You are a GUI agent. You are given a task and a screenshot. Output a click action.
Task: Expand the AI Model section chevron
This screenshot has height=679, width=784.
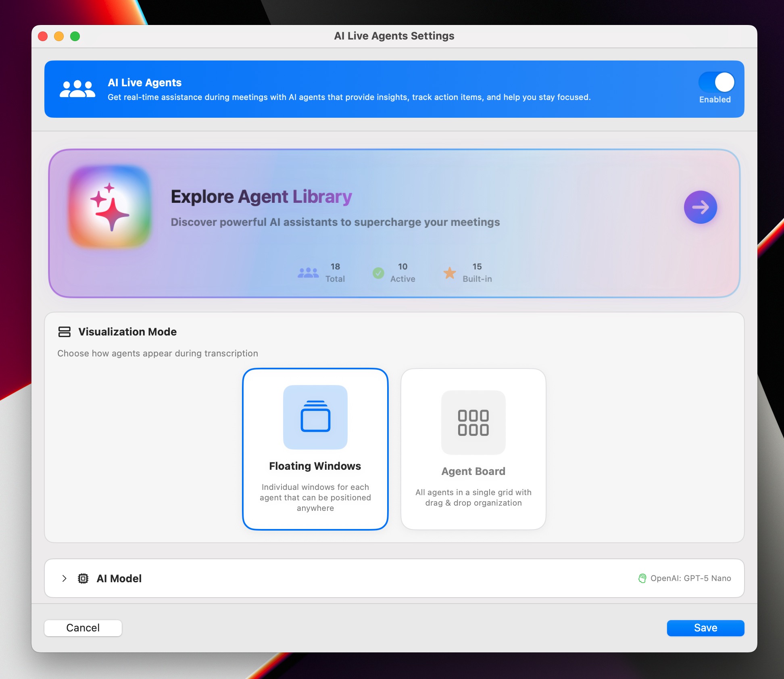[64, 578]
